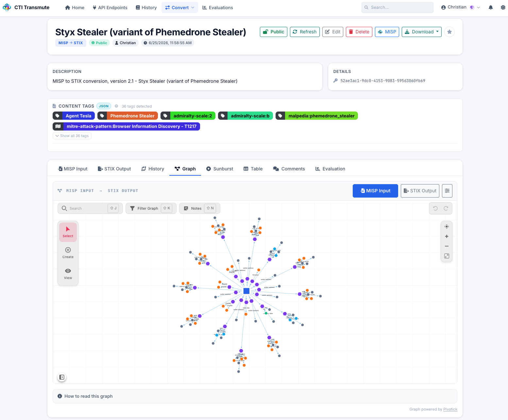Expand Show all 36 tags
The width and height of the screenshot is (508, 420).
(72, 136)
